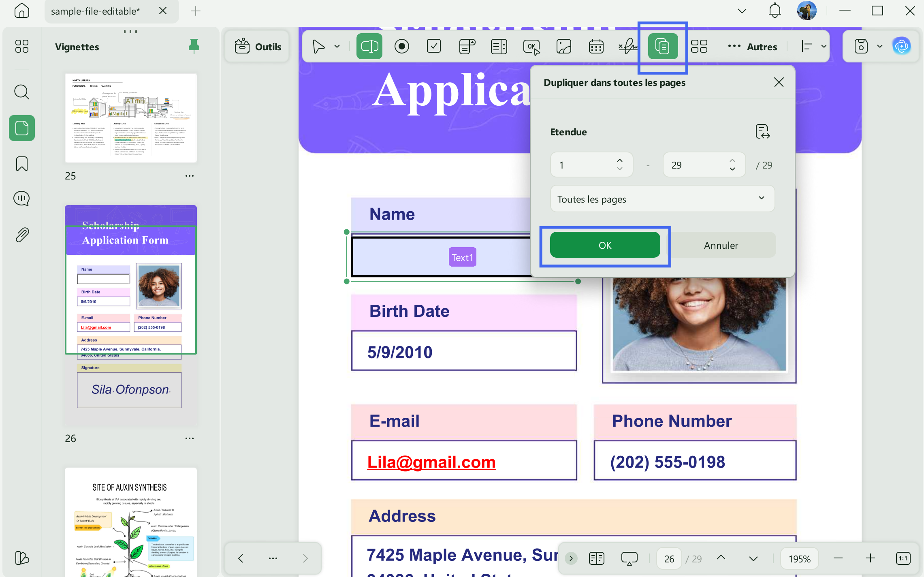
Task: Open page 26 thumbnail
Action: (x=131, y=316)
